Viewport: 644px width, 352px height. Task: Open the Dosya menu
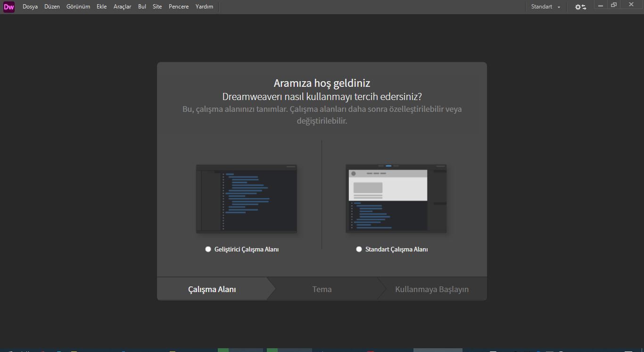(30, 7)
